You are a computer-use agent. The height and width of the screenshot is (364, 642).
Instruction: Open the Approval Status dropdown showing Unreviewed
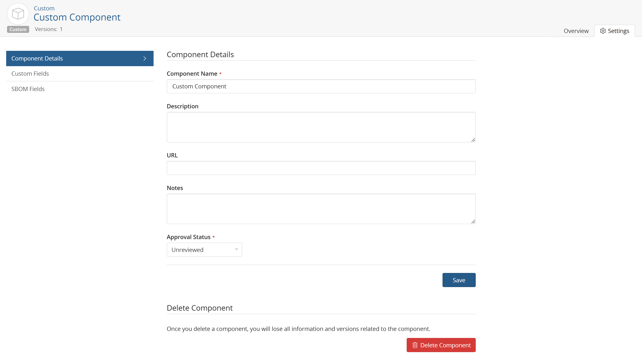(x=204, y=249)
